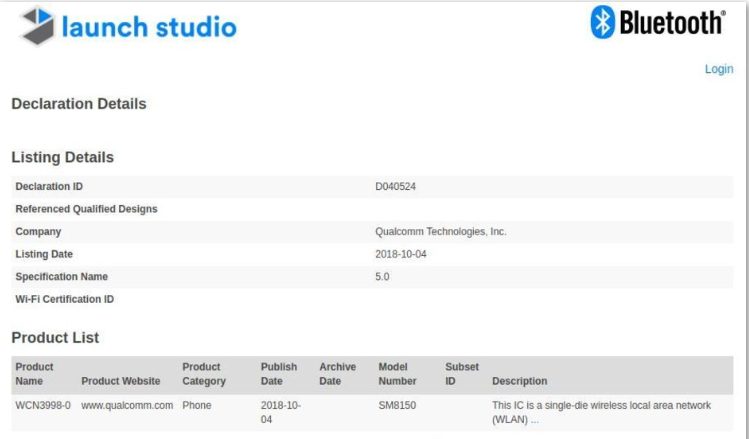749x439 pixels.
Task: Click the Company row label
Action: 38,232
